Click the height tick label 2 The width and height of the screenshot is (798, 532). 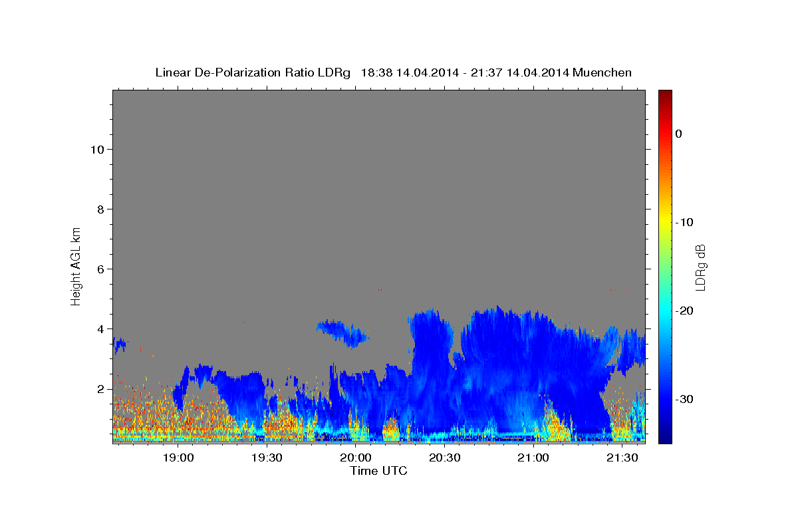(100, 388)
